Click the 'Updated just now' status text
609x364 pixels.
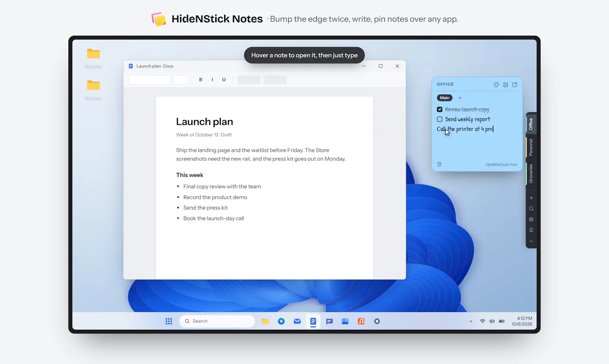click(x=501, y=164)
